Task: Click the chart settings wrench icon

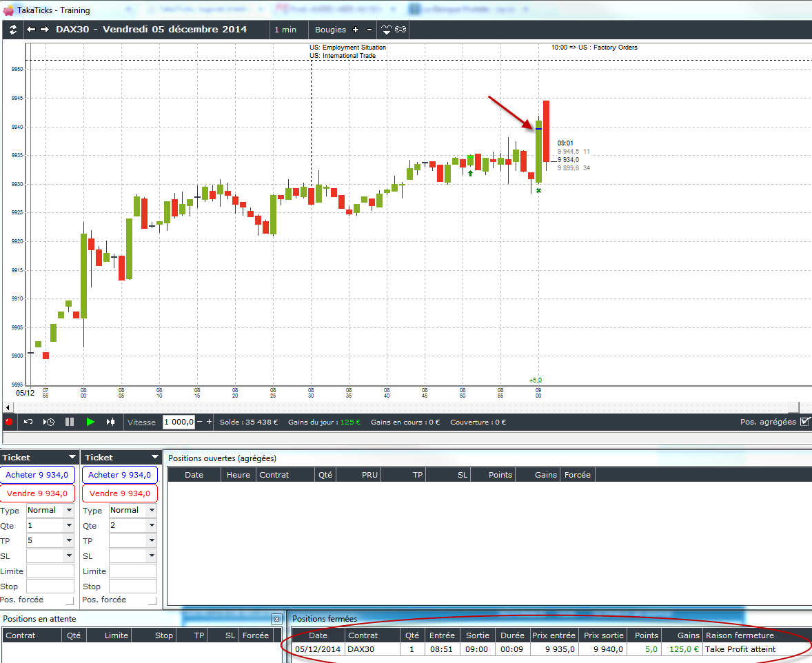Action: pos(400,30)
